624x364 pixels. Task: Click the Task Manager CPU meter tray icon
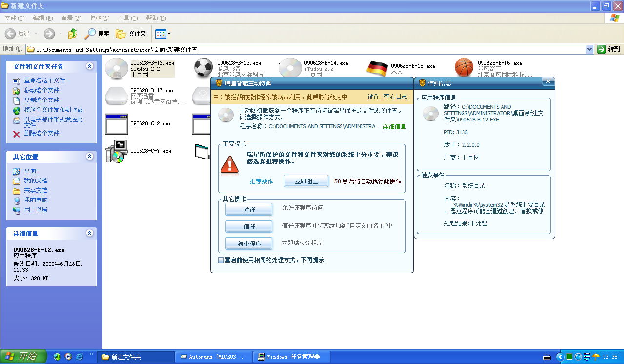coord(569,357)
